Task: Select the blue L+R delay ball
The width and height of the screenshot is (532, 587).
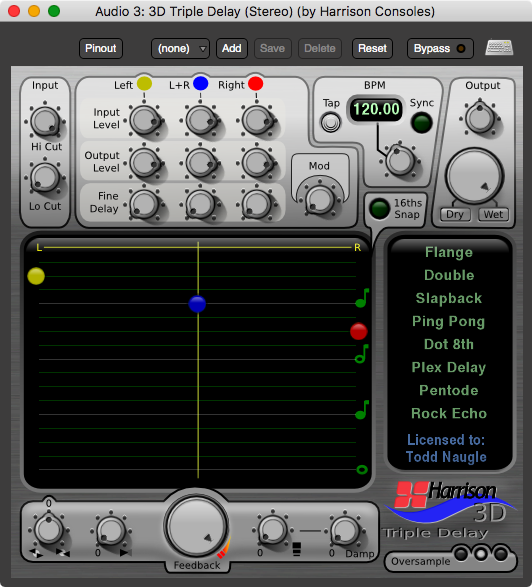Action: click(197, 304)
